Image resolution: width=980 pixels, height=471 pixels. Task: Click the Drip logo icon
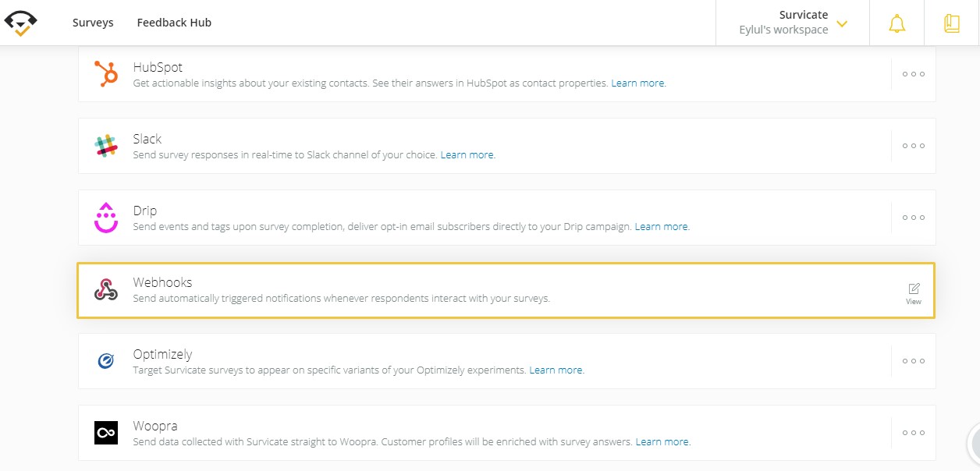(106, 218)
